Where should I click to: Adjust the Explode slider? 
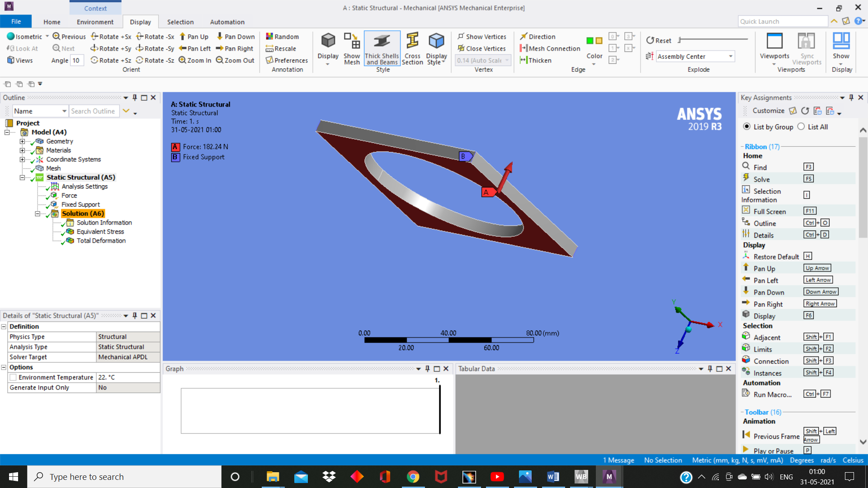point(713,40)
